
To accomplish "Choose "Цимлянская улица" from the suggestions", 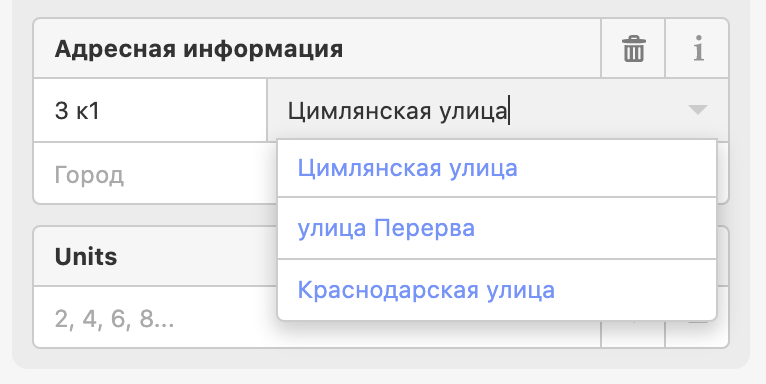I will 497,169.
